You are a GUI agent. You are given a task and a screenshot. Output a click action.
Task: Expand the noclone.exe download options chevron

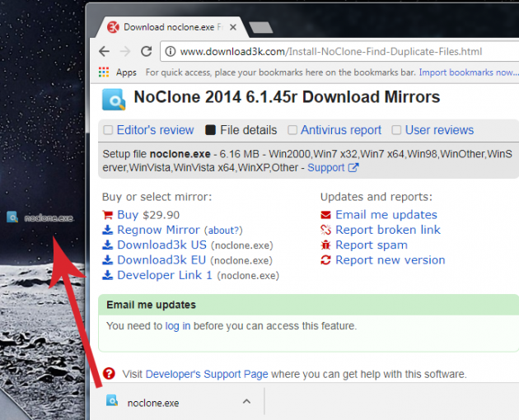coord(246,402)
